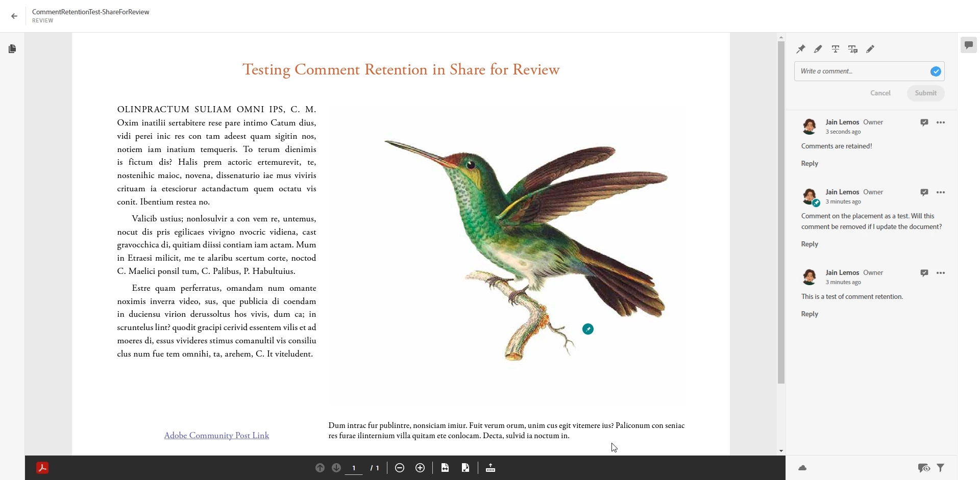The width and height of the screenshot is (980, 480).
Task: Click the '3 seconds ago' timestamp
Action: pos(843,132)
